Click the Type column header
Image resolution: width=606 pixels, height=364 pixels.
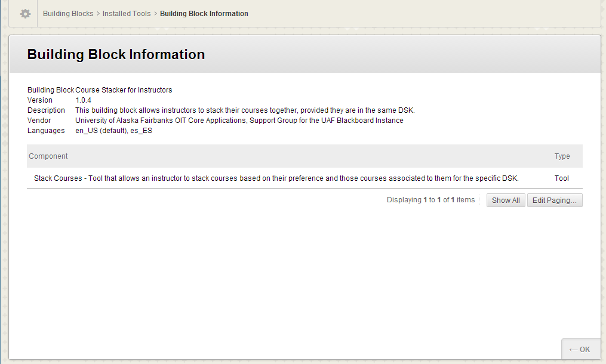[x=562, y=156]
